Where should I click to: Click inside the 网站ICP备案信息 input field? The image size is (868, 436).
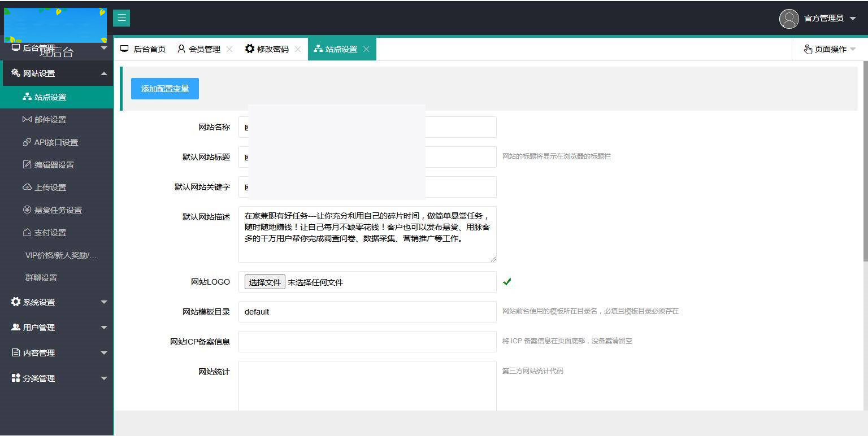367,341
